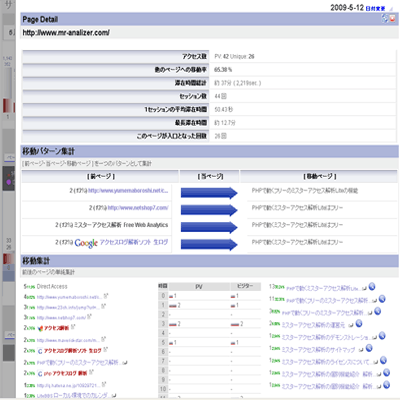This screenshot has width=400, height=400.
Task: Open ミスターアクセス解析のライセンスについて link
Action: [x=326, y=362]
